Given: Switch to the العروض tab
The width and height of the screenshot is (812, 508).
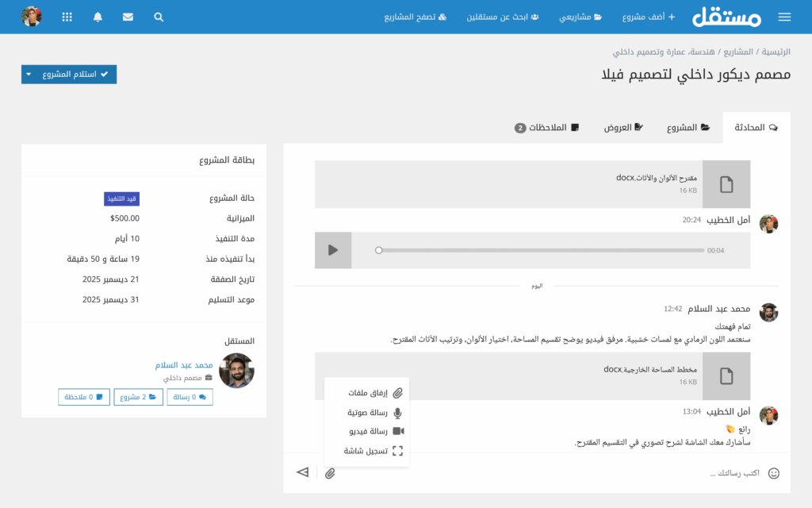Looking at the screenshot, I should (622, 126).
